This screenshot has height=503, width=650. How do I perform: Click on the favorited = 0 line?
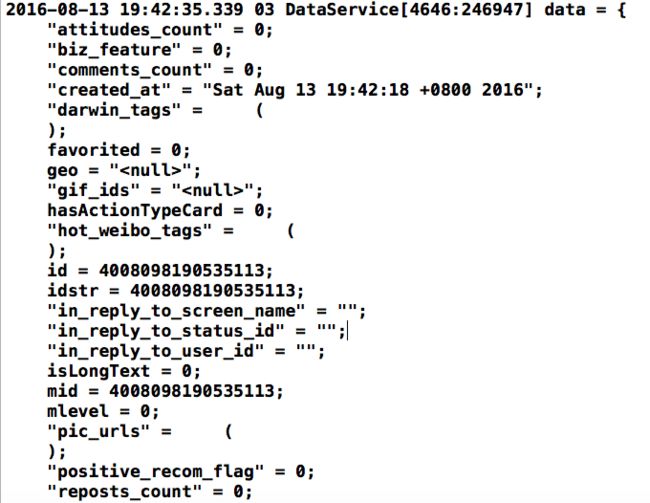tap(119, 150)
